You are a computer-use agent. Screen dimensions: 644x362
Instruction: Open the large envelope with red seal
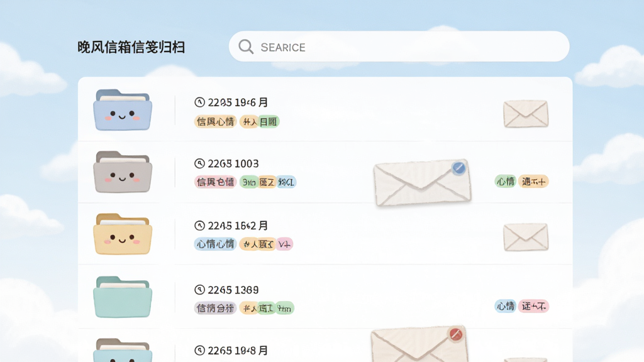(x=419, y=344)
